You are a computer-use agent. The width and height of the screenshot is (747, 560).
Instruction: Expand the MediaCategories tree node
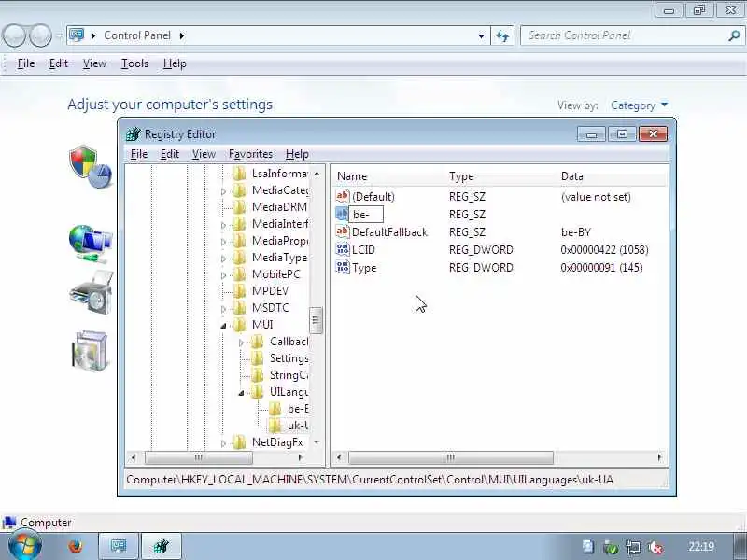[x=223, y=191]
